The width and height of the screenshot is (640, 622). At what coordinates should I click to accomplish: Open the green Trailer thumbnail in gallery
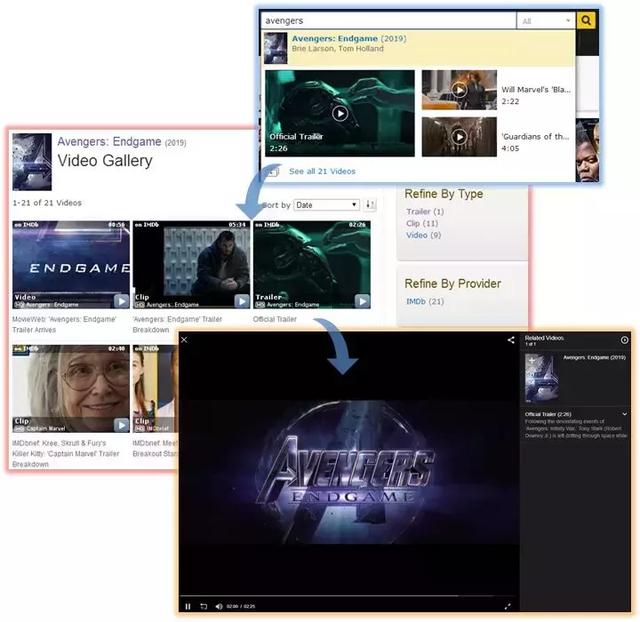tap(312, 264)
